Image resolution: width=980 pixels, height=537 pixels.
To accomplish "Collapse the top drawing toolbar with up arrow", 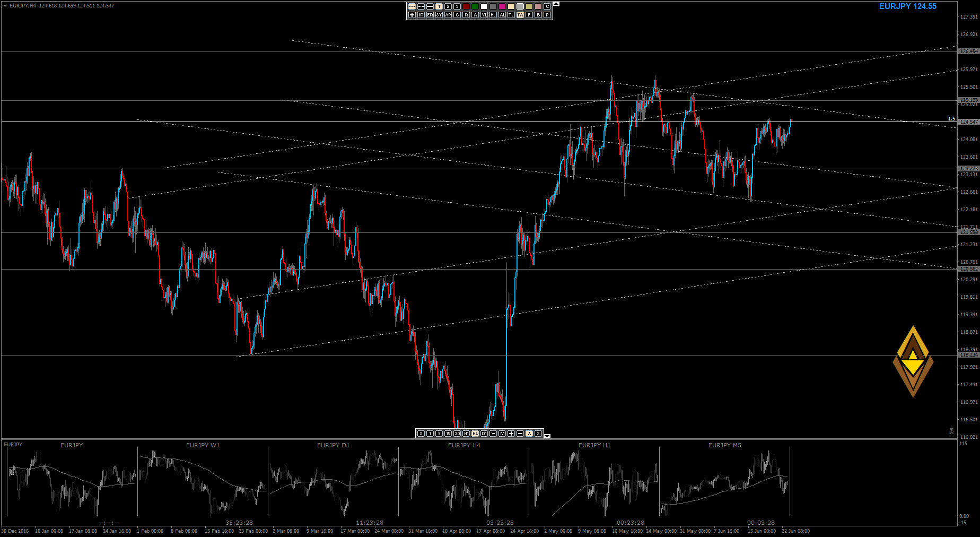I will click(556, 4).
